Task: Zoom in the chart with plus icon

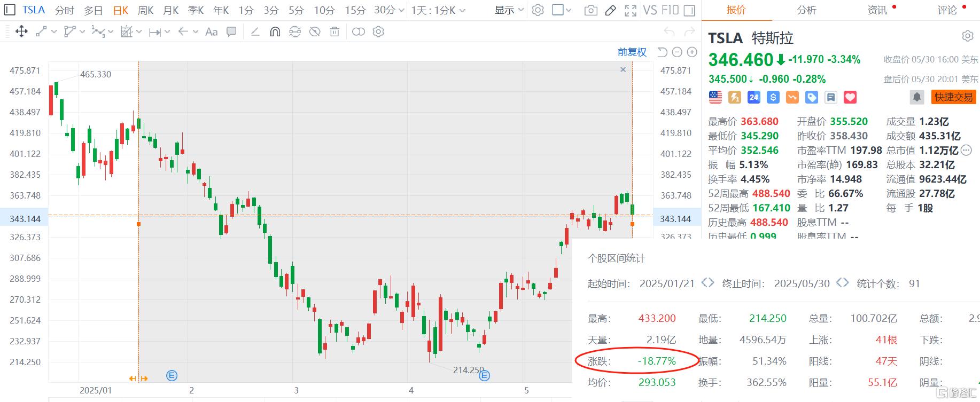Action: point(692,52)
